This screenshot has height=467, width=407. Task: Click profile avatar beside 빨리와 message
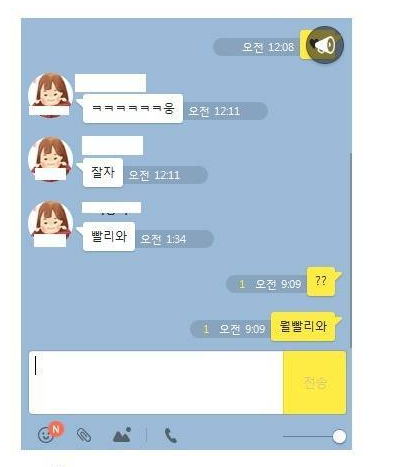tap(51, 223)
